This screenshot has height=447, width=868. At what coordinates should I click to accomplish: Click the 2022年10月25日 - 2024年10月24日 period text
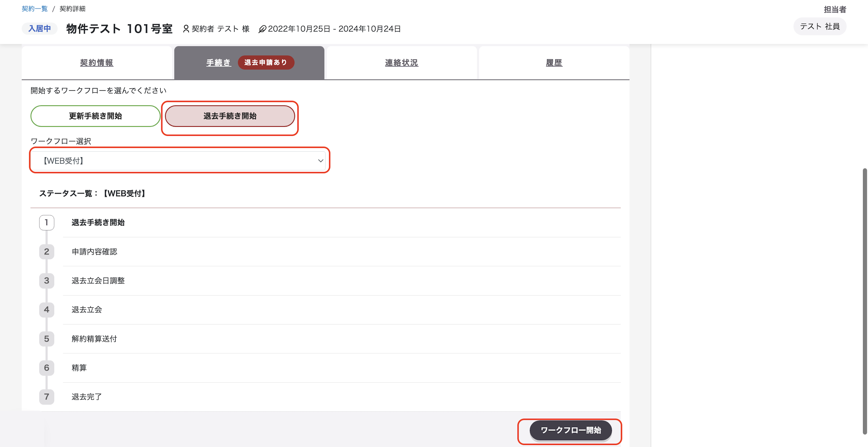point(334,29)
